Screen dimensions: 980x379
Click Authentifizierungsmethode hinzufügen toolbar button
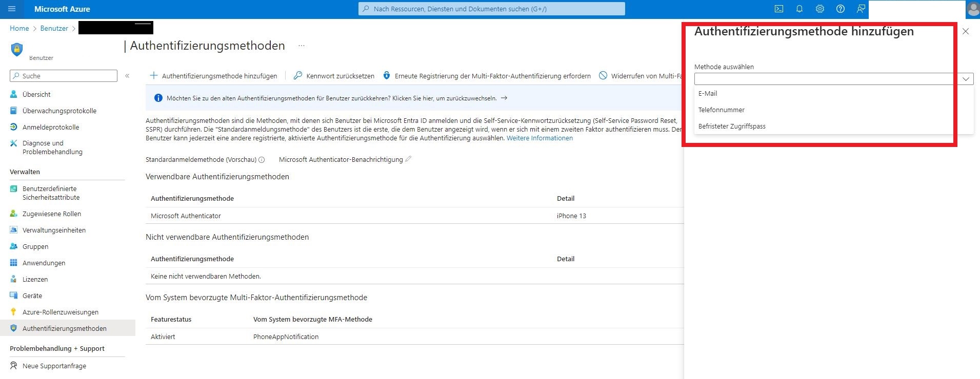coord(213,76)
